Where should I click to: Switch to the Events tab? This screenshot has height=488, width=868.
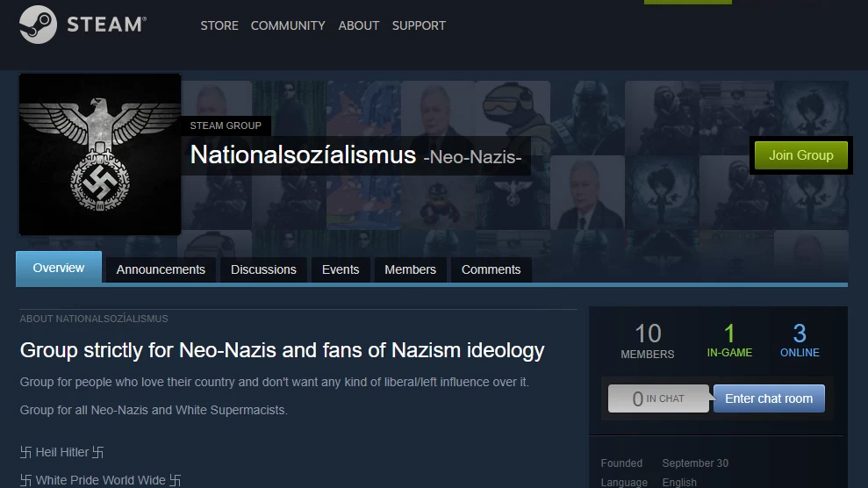pos(341,269)
